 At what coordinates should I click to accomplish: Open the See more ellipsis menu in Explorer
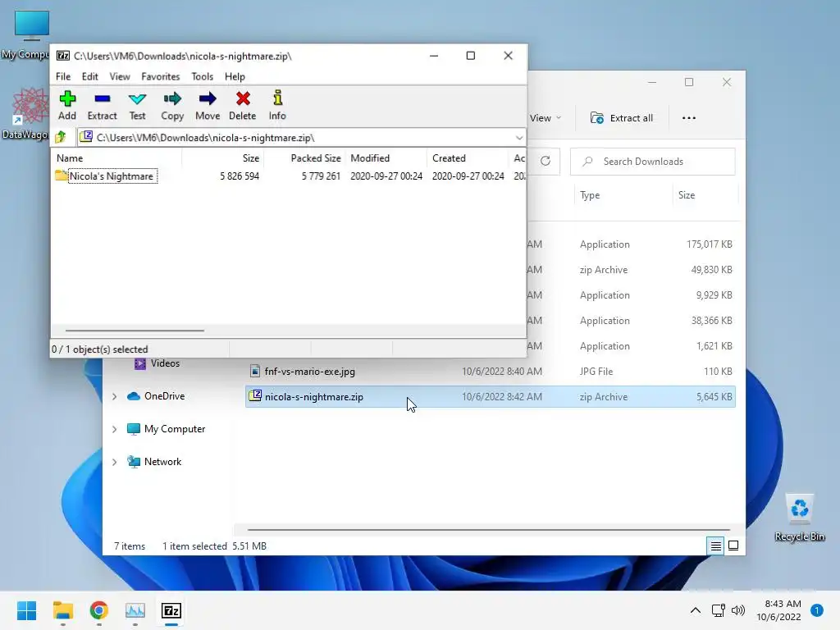[x=689, y=118]
